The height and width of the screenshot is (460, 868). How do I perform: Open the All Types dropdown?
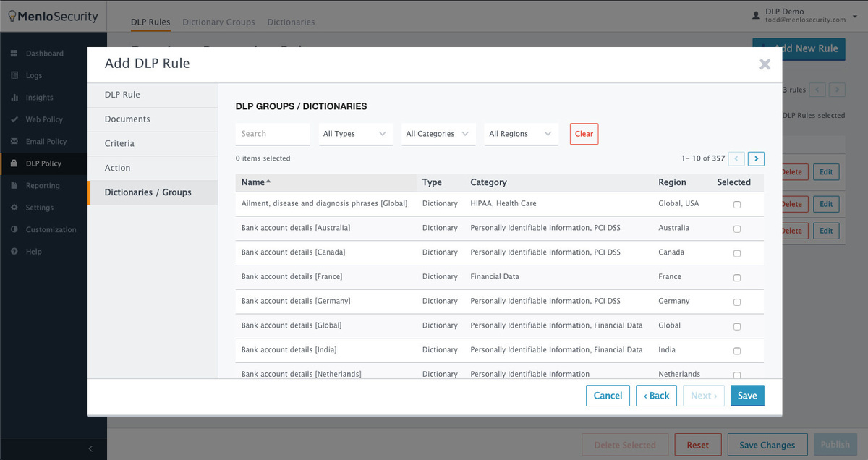point(356,134)
